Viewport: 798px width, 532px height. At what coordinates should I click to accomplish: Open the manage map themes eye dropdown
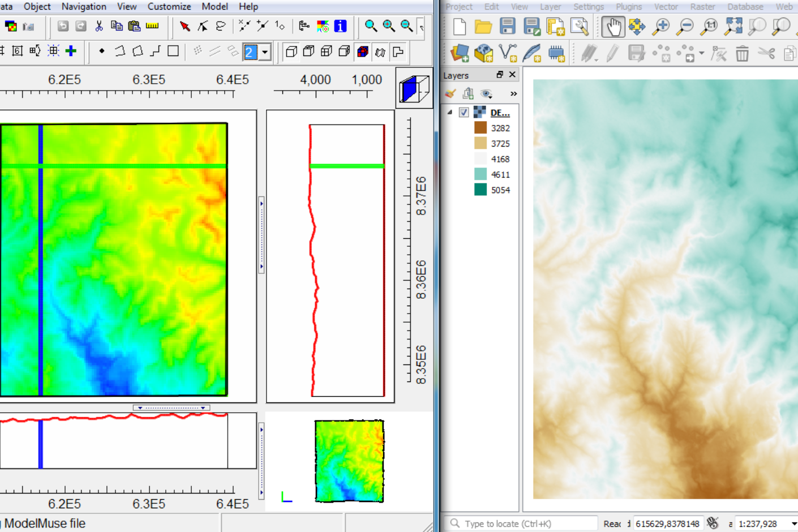pyautogui.click(x=486, y=93)
